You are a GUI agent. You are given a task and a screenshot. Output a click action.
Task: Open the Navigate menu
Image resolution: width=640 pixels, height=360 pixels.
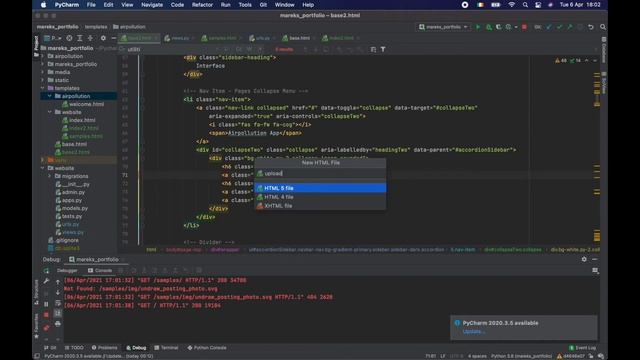coord(152,5)
